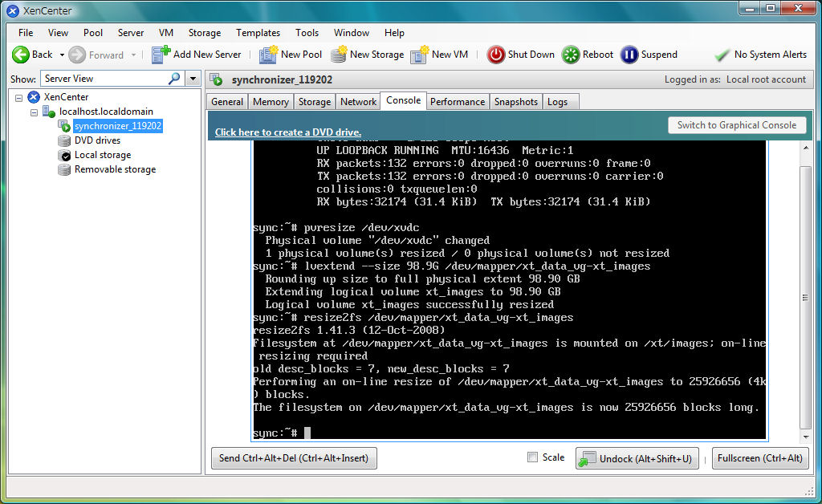Collapse the XenCenter root tree node
822x504 pixels.
pos(20,97)
